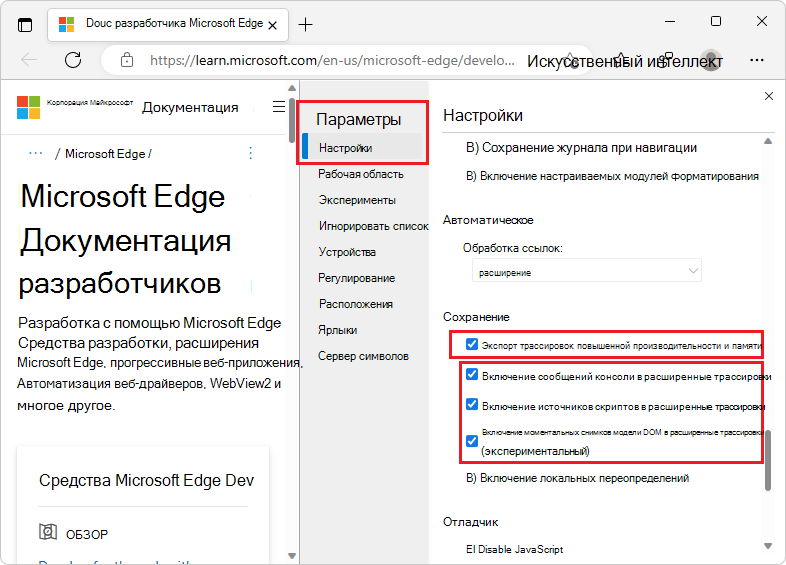Click the ОБЗОР label
The height and width of the screenshot is (565, 786).
pyautogui.click(x=87, y=535)
